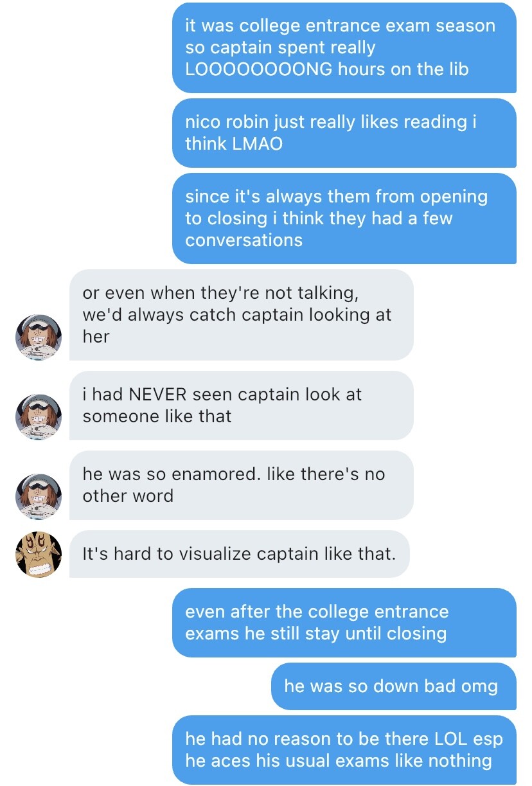The width and height of the screenshot is (532, 786).
Task: Select the "since it's always them from opening" message
Action: [344, 218]
